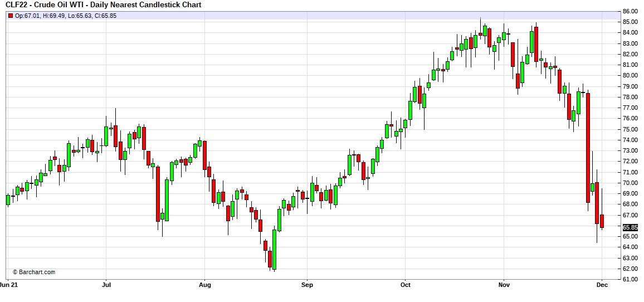
Task: Select the Dec date axis label
Action: point(602,285)
